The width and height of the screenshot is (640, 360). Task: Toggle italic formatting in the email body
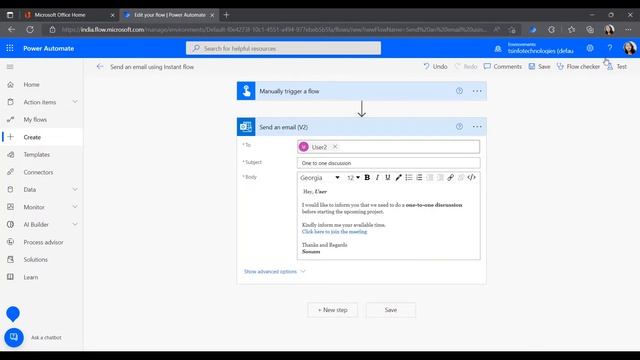[377, 178]
